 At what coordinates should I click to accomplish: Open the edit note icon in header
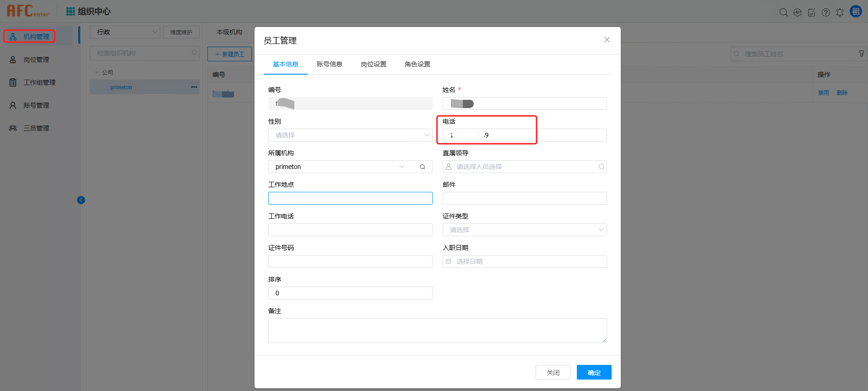(811, 12)
